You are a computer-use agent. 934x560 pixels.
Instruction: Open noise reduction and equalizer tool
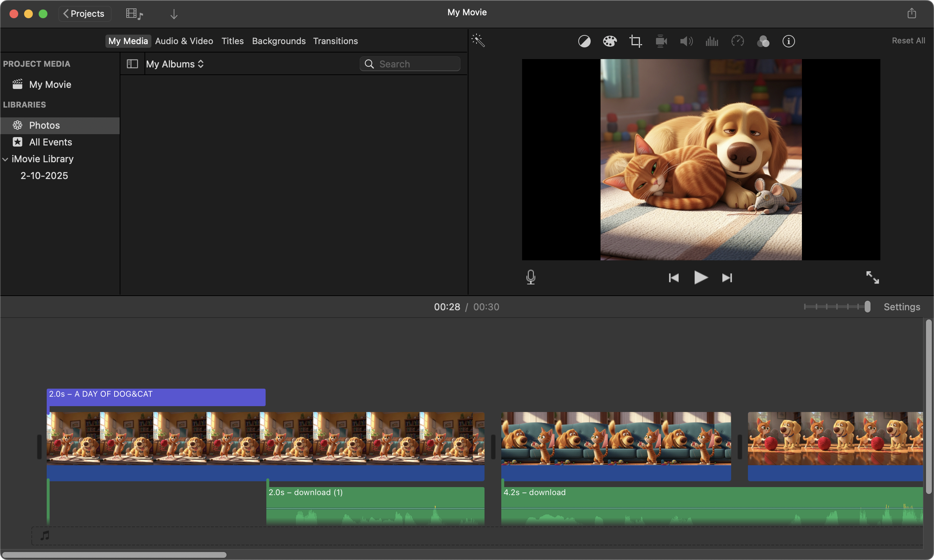pyautogui.click(x=712, y=41)
